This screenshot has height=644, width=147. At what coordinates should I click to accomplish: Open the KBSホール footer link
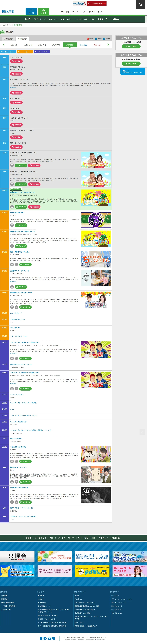[115, 595]
